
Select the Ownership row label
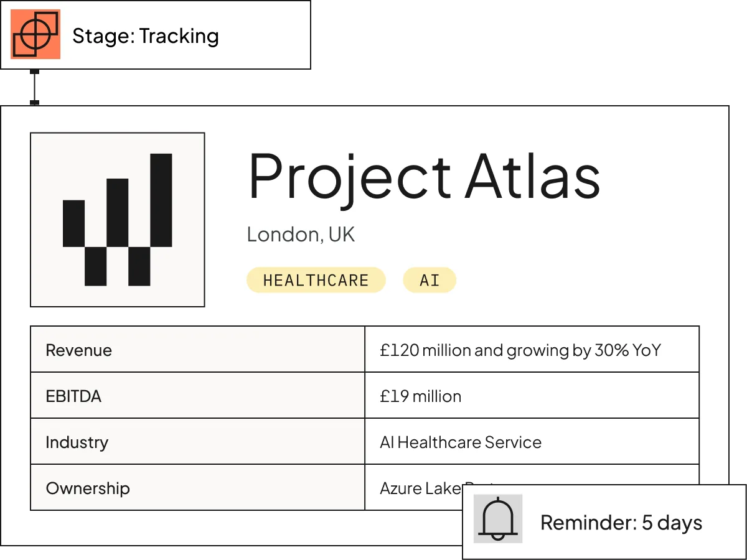click(x=198, y=488)
